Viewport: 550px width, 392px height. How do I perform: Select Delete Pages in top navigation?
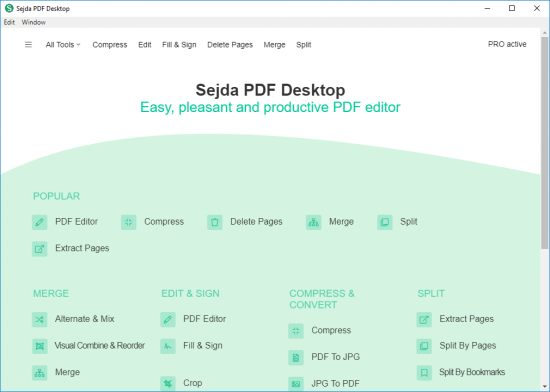click(230, 45)
